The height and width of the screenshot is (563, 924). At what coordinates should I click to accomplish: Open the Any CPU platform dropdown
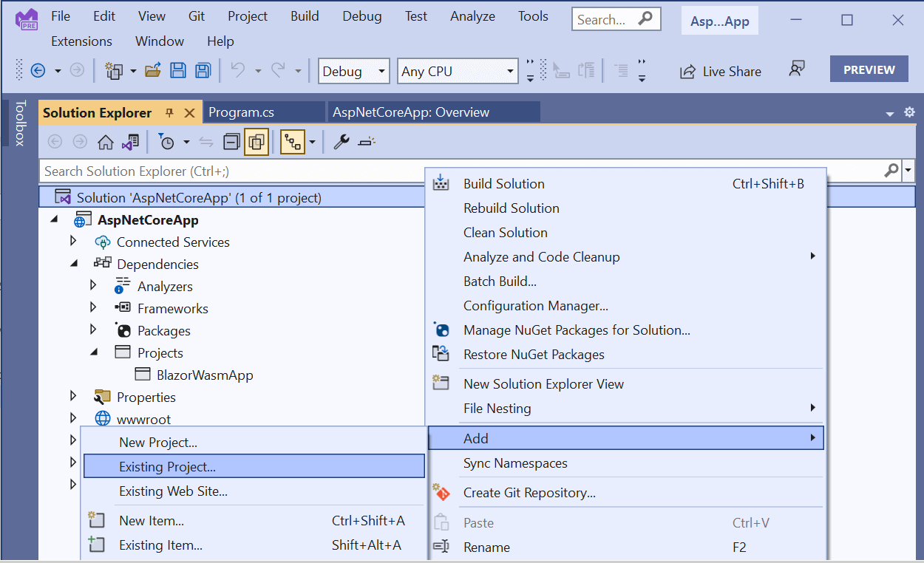458,71
